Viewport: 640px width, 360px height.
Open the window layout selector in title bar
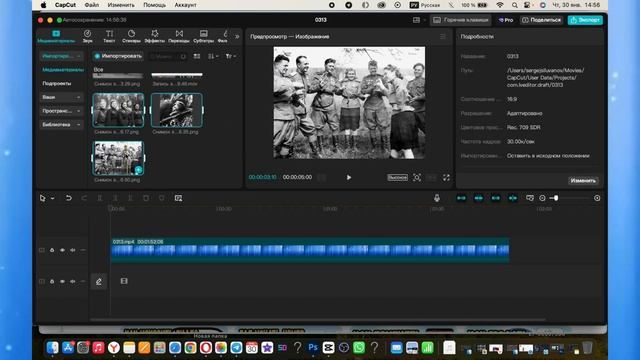click(416, 20)
